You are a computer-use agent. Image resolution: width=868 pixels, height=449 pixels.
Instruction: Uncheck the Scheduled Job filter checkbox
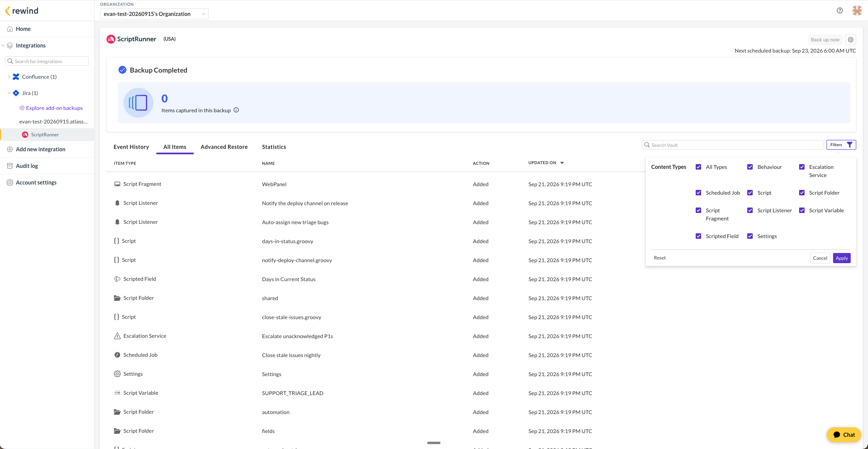[698, 193]
